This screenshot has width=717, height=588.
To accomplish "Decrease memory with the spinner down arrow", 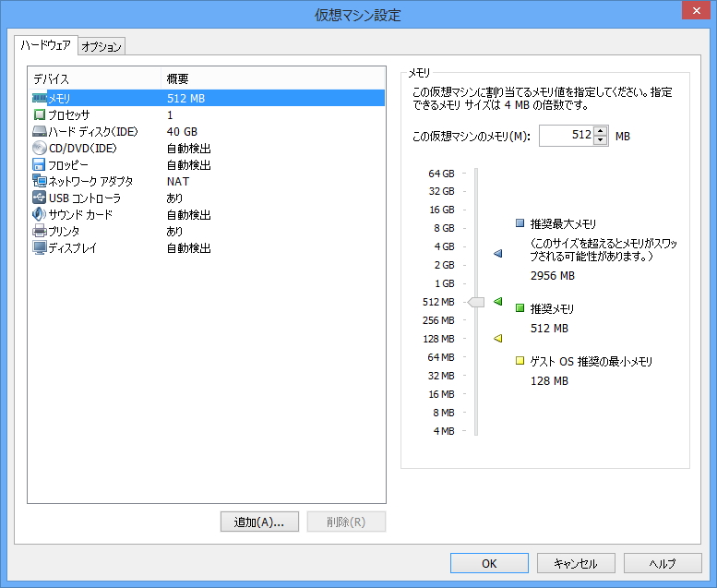I will coord(601,140).
